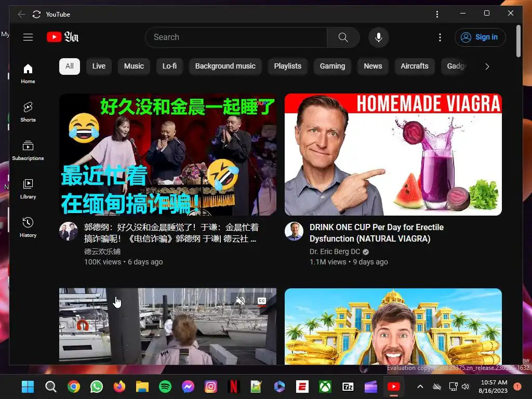Select the Background music chip
532x399 pixels.
[x=225, y=66]
